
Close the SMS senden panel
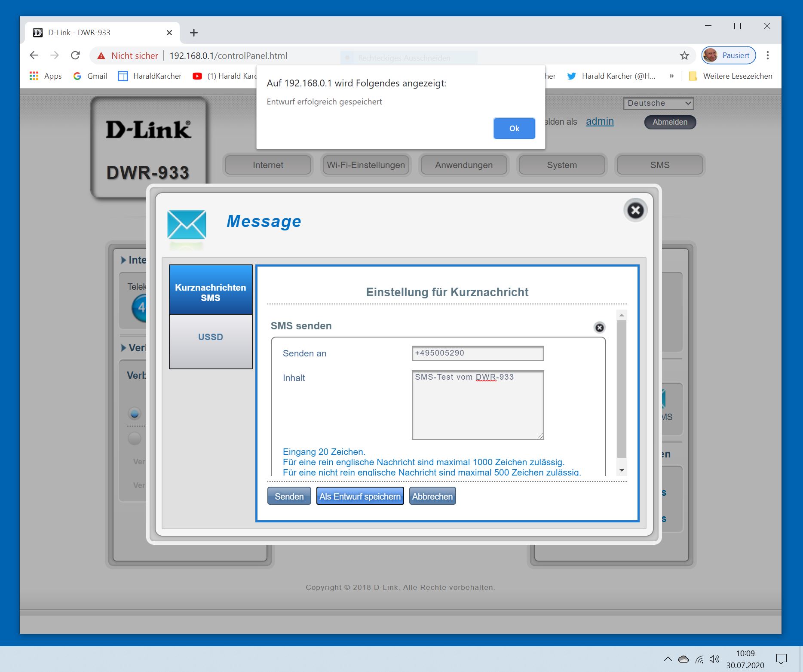point(599,328)
